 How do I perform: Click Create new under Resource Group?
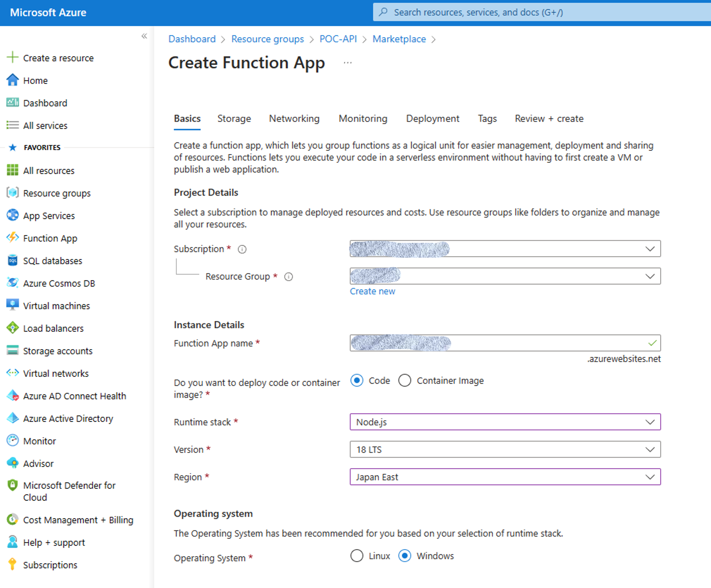pos(372,291)
